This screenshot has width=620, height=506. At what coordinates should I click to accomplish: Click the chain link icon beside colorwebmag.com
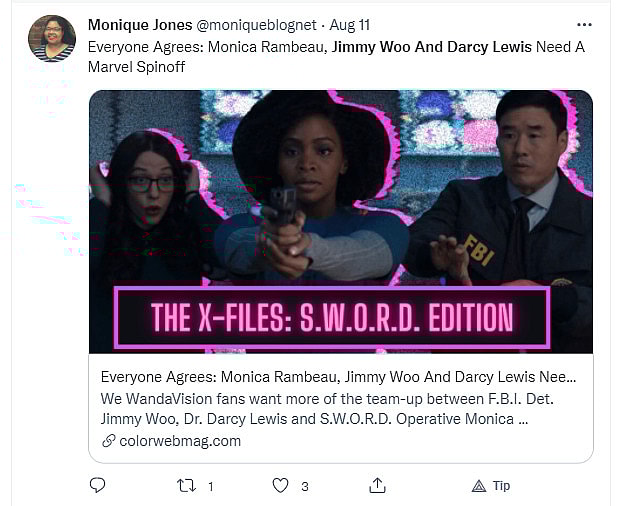click(108, 441)
